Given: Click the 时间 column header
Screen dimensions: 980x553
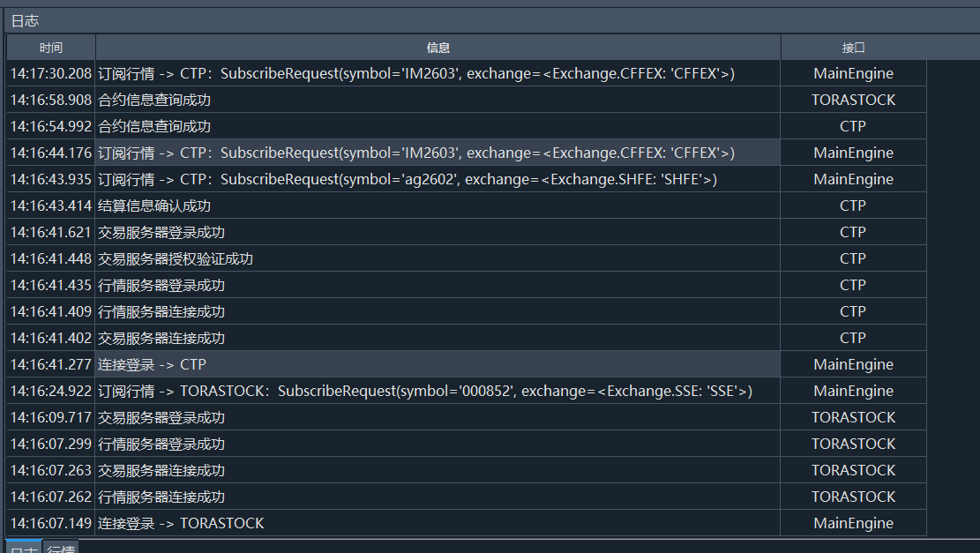Looking at the screenshot, I should [51, 48].
